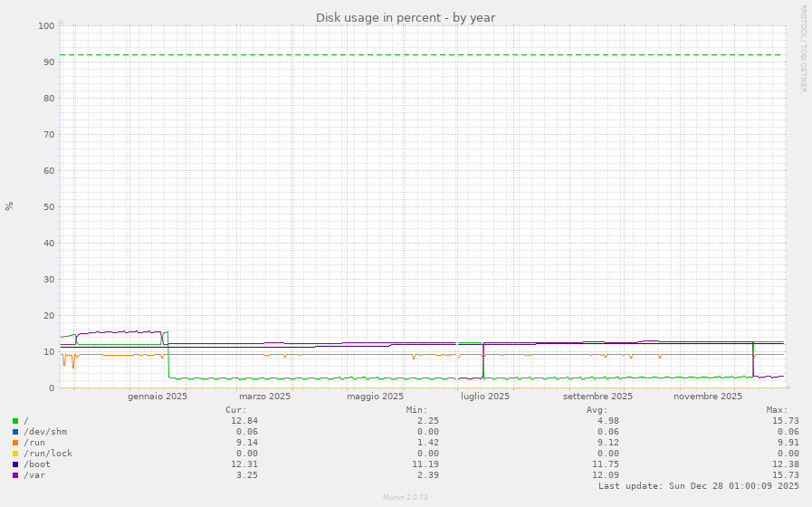Click the 15.73 max value in the /var row
Image resolution: width=812 pixels, height=507 pixels.
(x=786, y=475)
